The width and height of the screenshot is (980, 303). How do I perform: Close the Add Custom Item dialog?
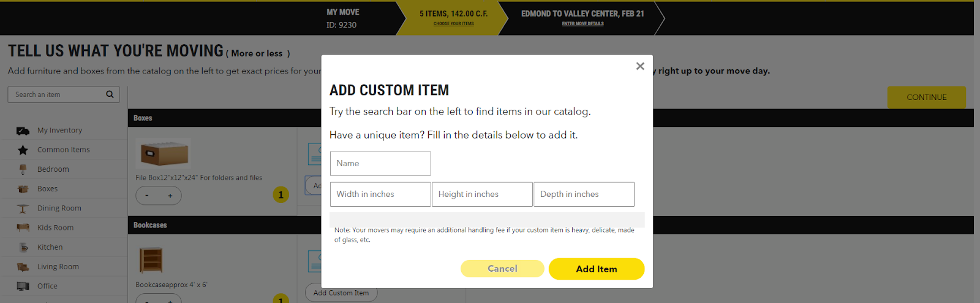click(x=640, y=66)
